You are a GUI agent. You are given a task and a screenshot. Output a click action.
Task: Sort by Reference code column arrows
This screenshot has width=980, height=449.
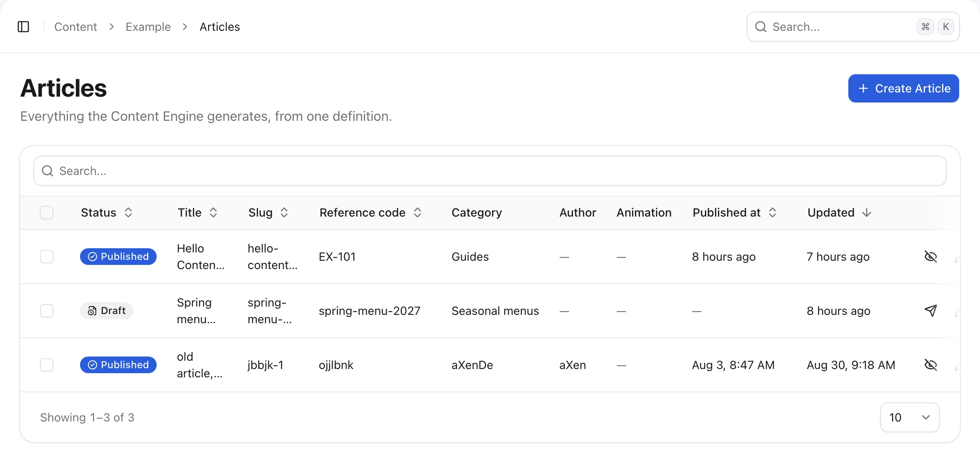tap(417, 212)
